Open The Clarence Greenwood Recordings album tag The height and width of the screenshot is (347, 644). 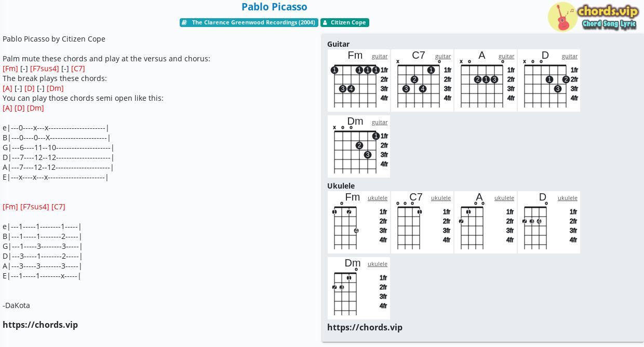253,22
